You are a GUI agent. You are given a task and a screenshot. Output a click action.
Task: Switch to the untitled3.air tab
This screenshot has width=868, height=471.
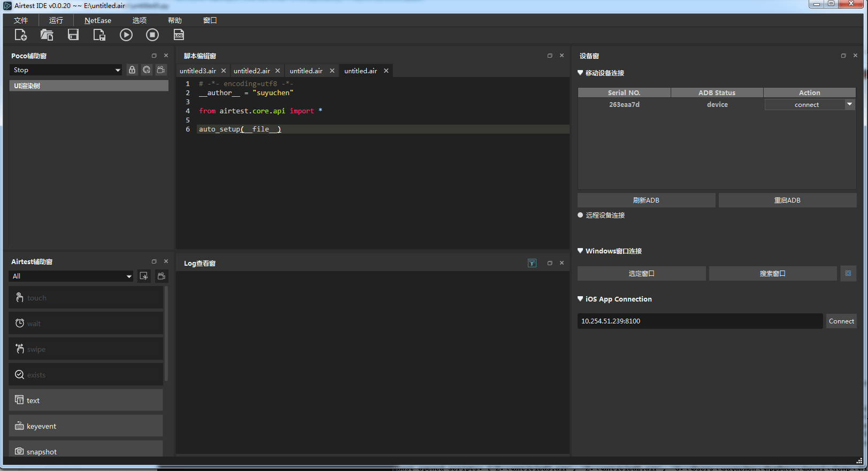[x=198, y=71]
